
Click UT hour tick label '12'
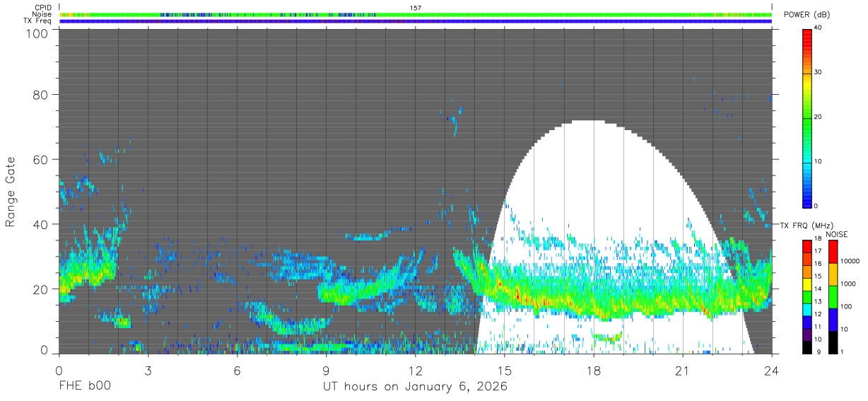pos(416,371)
